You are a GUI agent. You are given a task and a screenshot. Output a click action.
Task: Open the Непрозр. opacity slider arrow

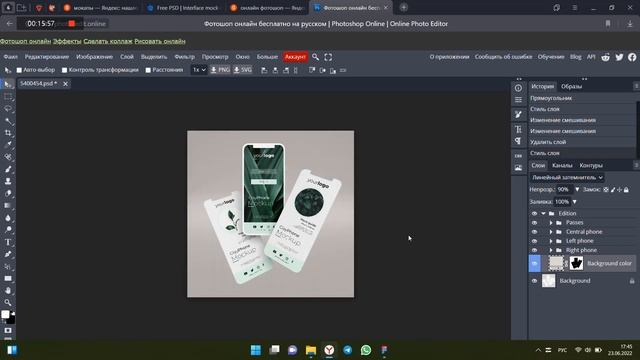tap(577, 189)
